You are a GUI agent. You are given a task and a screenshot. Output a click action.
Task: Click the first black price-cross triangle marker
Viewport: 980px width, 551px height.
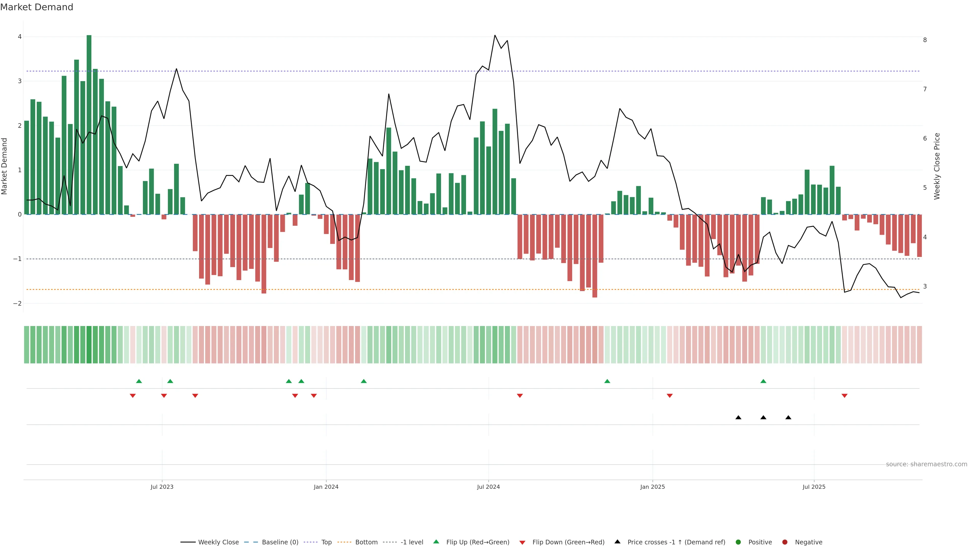[x=738, y=418]
